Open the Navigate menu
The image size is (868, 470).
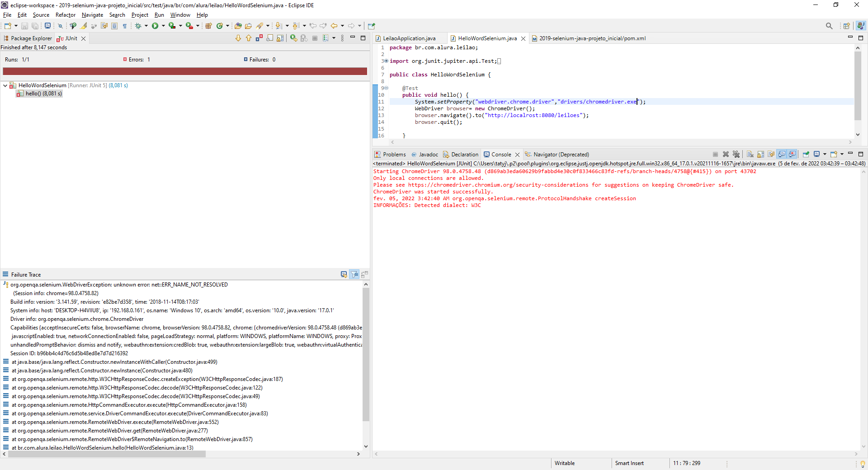tap(92, 15)
